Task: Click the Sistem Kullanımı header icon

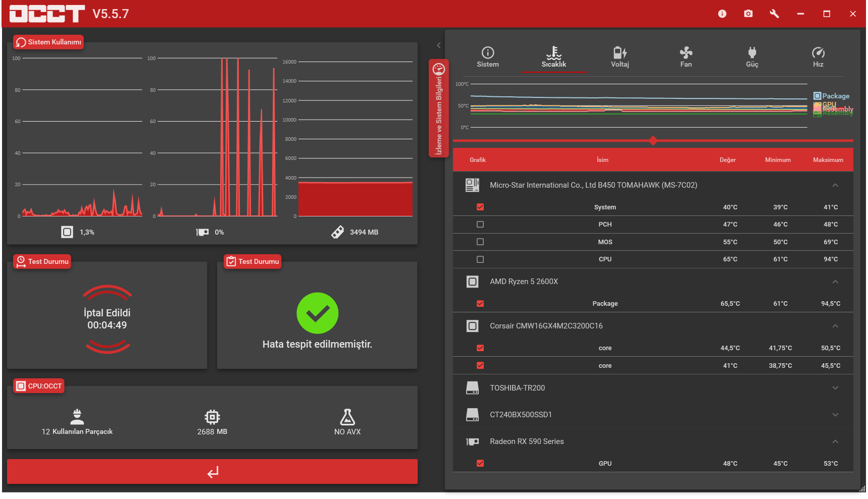Action: coord(21,42)
